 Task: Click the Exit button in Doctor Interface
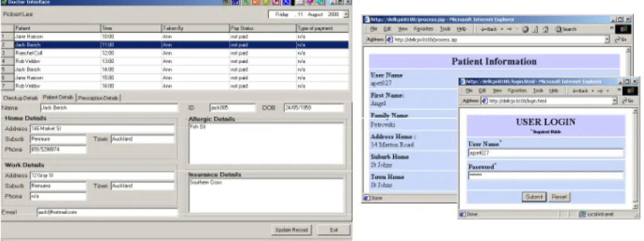pos(333,230)
